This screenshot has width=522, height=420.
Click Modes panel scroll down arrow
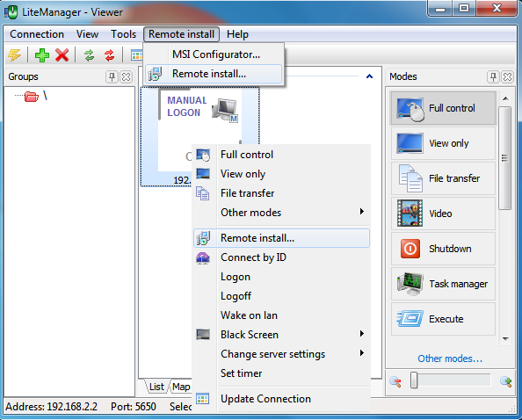pyautogui.click(x=505, y=339)
